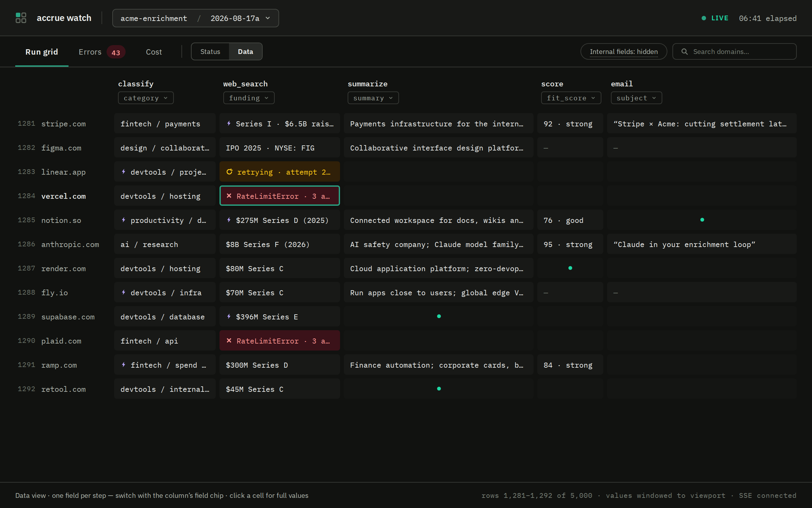Screen dimensions: 812x508
Task: Click the "Run apps close to users" summary
Action: pyautogui.click(x=439, y=292)
